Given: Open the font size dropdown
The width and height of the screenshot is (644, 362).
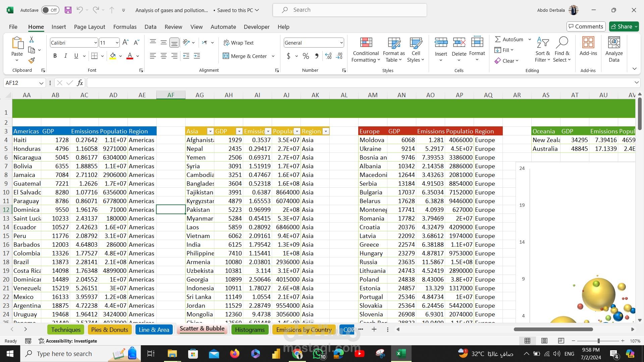Looking at the screenshot, I should [117, 43].
